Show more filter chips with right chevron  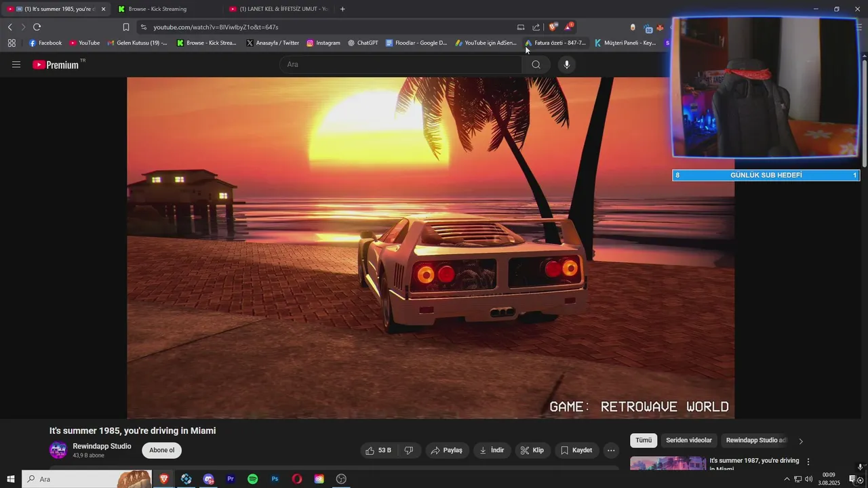tap(801, 441)
